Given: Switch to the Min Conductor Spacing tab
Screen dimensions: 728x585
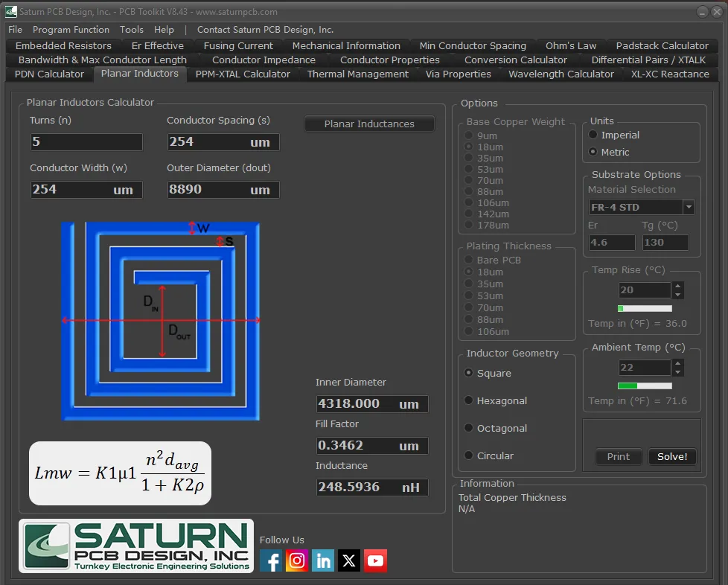Looking at the screenshot, I should (473, 46).
